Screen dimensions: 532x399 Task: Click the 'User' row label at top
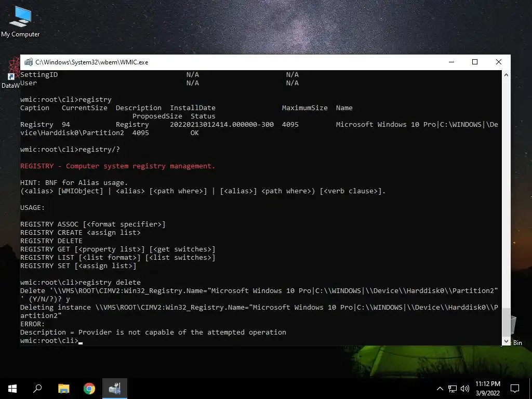coord(29,83)
